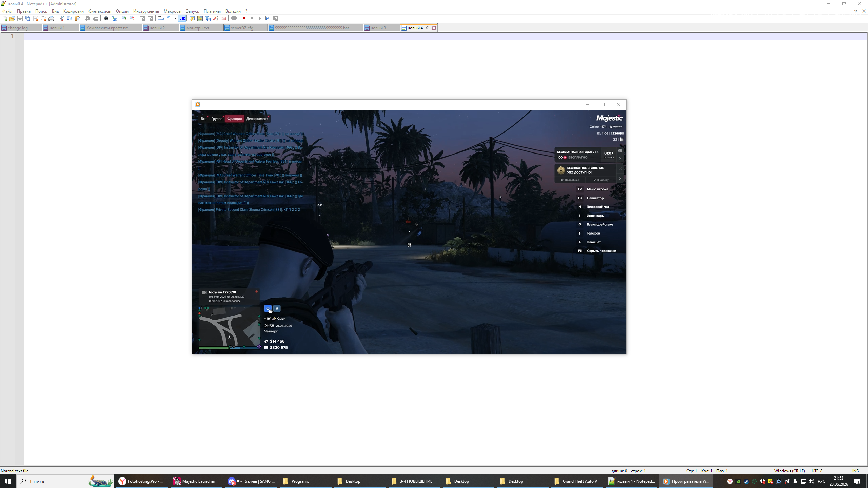868x488 pixels.
Task: Open the Replace dialog toolbar icon
Action: 114,18
